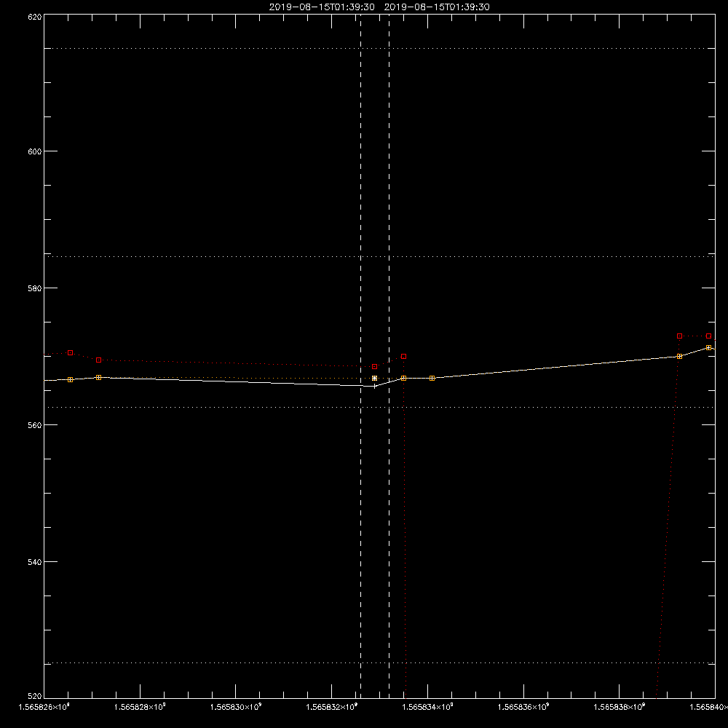Pick the white square marker between the dashed lines

coord(375,379)
